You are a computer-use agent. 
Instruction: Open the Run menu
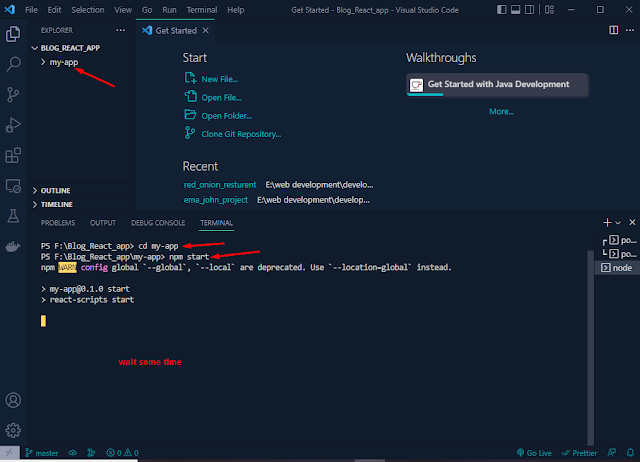tap(169, 10)
